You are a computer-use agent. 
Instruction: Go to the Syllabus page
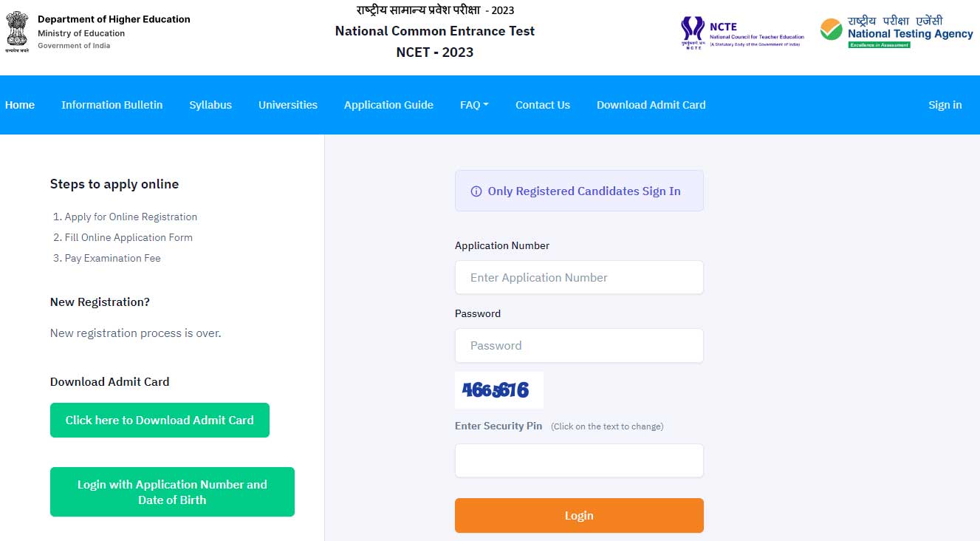pos(210,105)
